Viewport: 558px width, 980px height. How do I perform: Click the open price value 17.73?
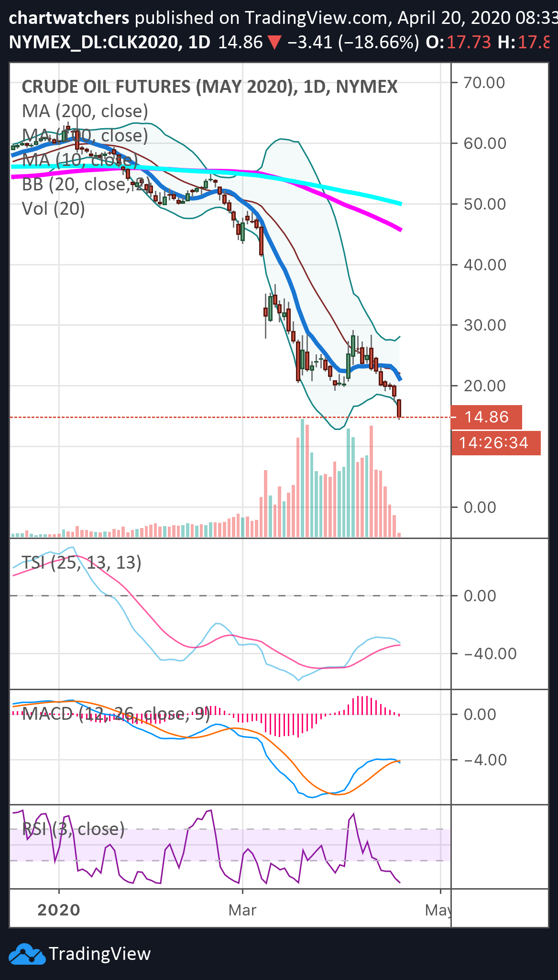click(x=469, y=42)
